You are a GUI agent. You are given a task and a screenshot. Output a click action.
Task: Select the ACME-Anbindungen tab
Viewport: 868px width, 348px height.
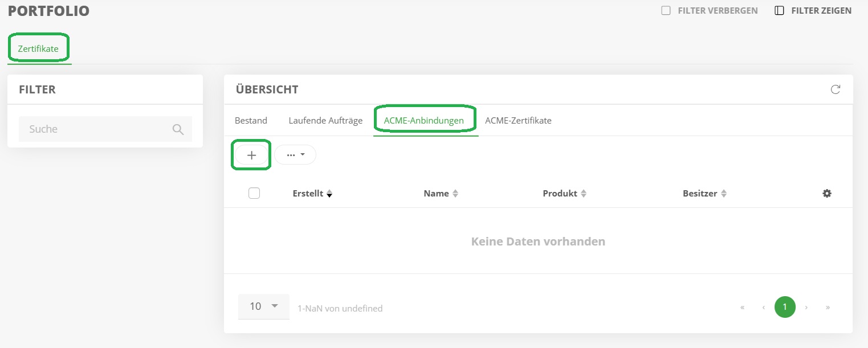click(424, 121)
